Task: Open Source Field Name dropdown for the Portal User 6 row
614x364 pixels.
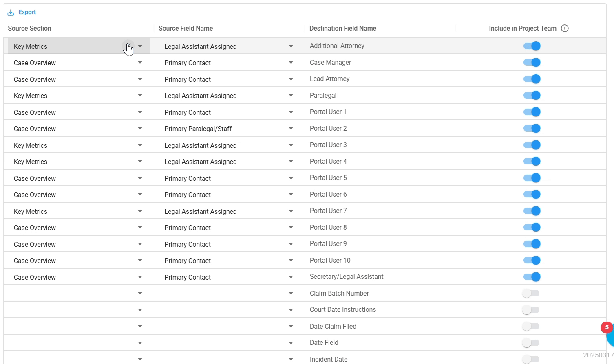Action: click(x=291, y=194)
